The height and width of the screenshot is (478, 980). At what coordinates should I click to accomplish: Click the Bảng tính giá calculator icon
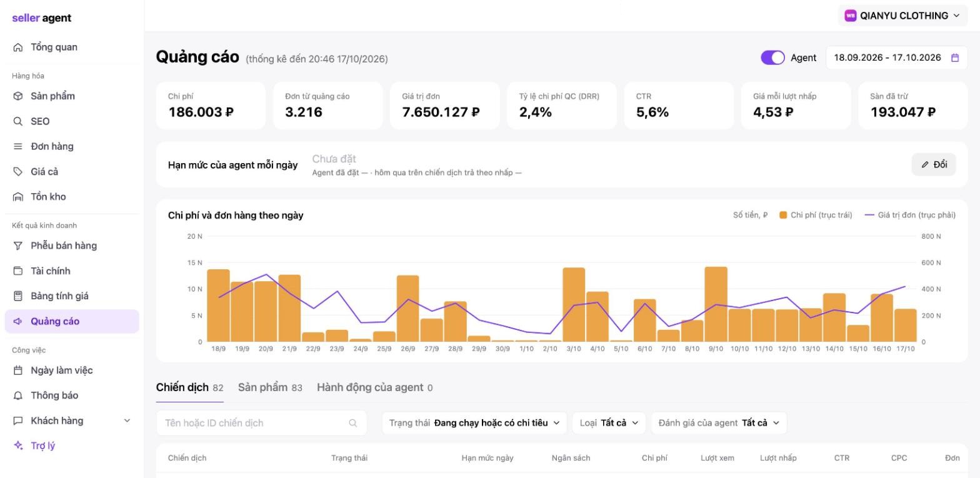coord(18,296)
